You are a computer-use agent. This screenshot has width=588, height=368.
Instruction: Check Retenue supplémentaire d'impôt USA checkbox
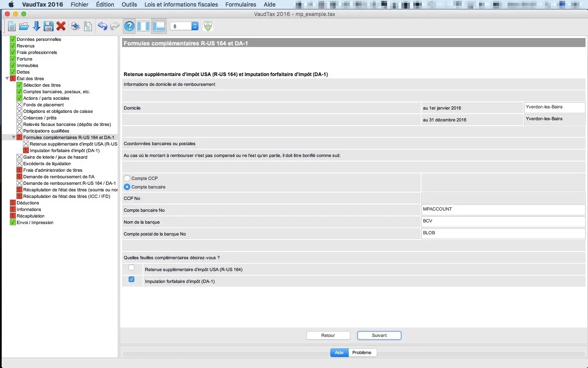pos(131,268)
